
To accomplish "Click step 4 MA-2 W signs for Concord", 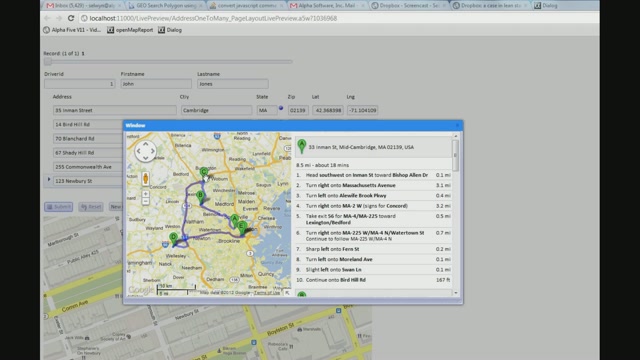I will pos(373,206).
